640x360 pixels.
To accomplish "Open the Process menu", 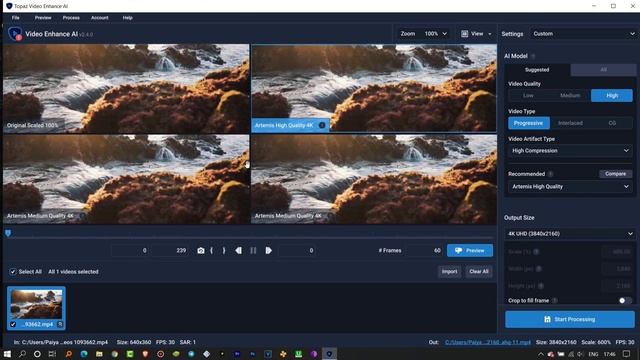I will [x=71, y=18].
